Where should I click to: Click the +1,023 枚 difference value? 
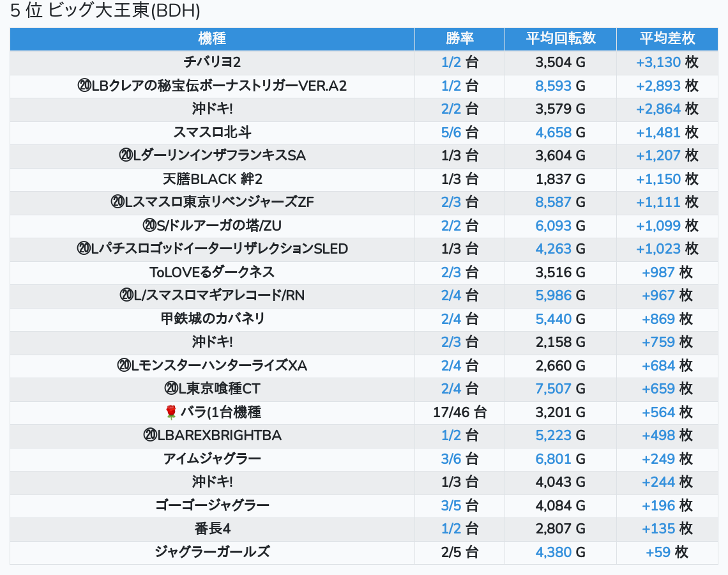667,249
